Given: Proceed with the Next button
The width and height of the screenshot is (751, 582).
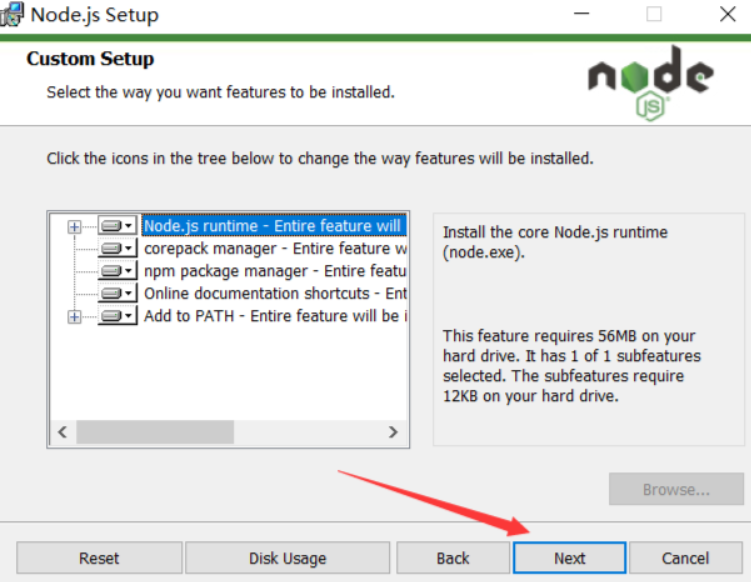Looking at the screenshot, I should (569, 558).
